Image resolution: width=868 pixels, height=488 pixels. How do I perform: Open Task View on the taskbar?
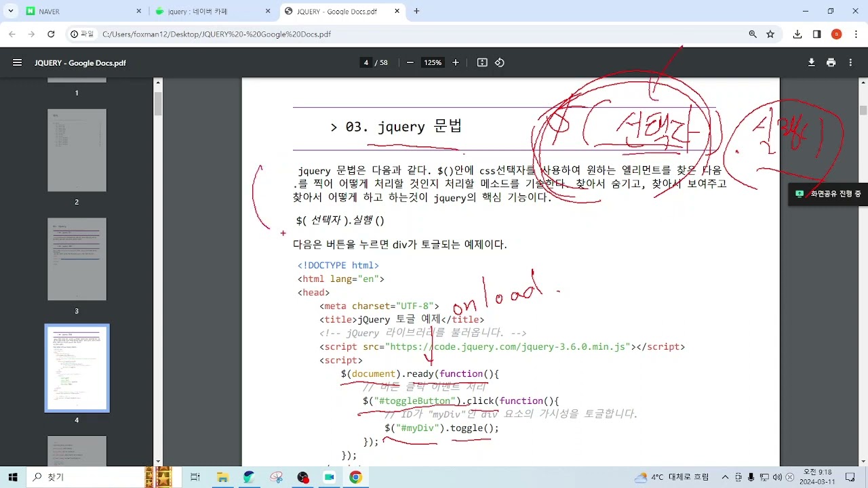(x=195, y=477)
